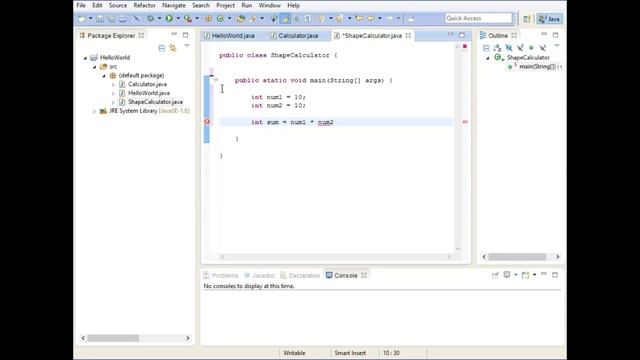The width and height of the screenshot is (640, 360).
Task: Click the Display Selected Console icon
Action: (507, 275)
